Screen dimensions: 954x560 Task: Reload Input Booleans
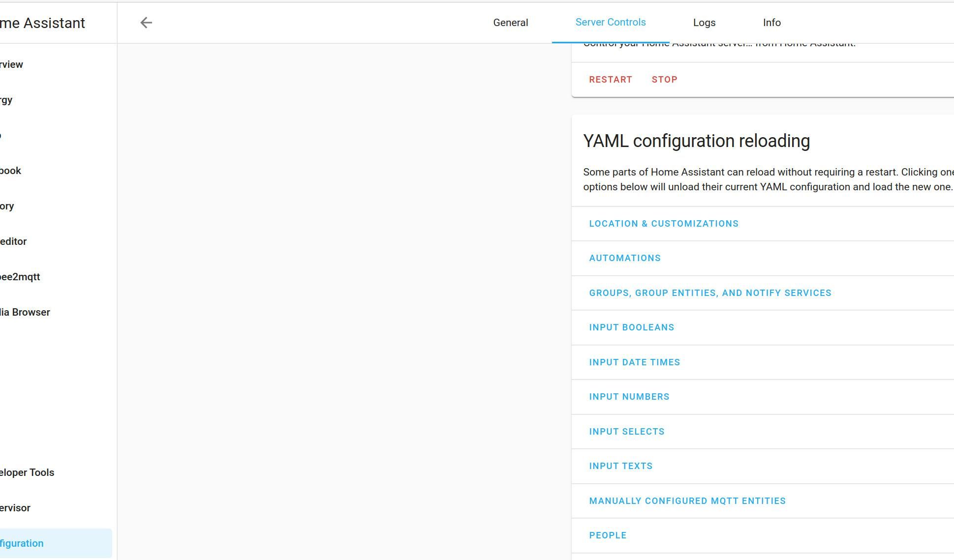click(x=631, y=327)
